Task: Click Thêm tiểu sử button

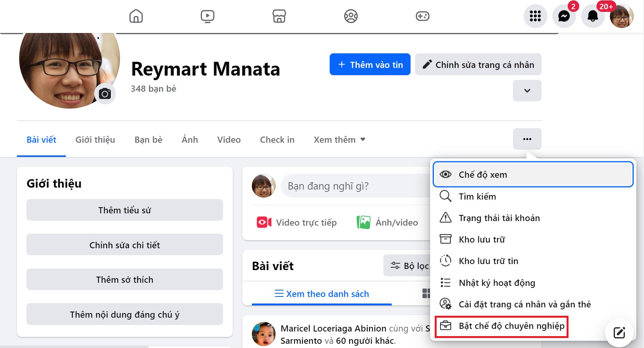Action: click(x=125, y=210)
